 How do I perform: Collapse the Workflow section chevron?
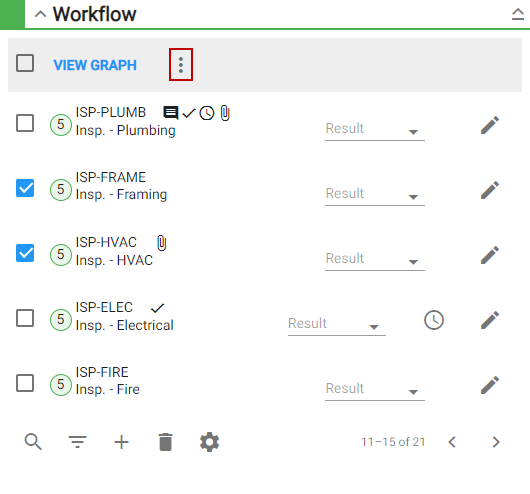41,15
